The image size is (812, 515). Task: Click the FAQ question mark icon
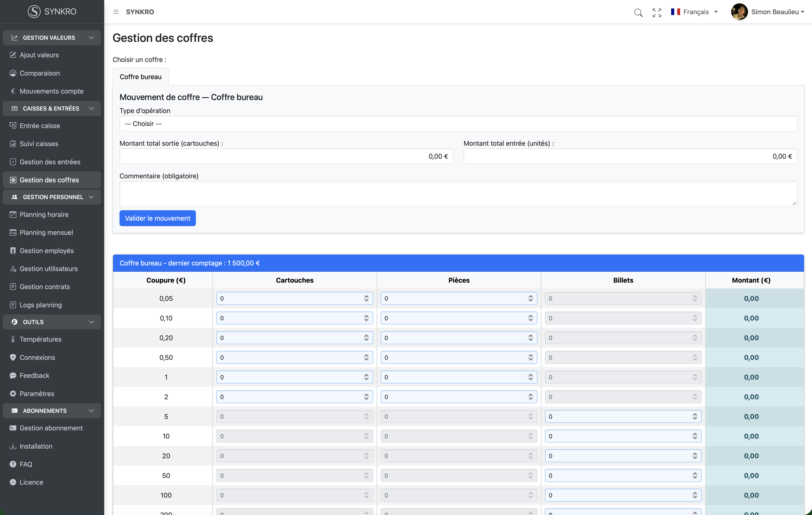point(13,464)
